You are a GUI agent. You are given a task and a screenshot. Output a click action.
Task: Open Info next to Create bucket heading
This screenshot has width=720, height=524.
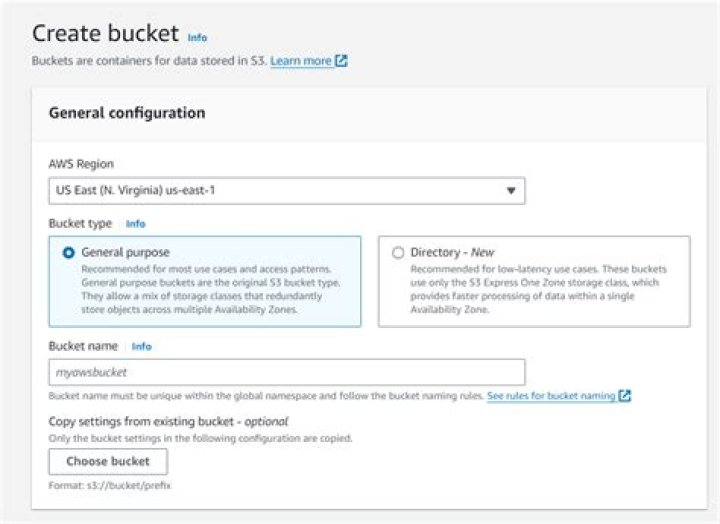198,37
